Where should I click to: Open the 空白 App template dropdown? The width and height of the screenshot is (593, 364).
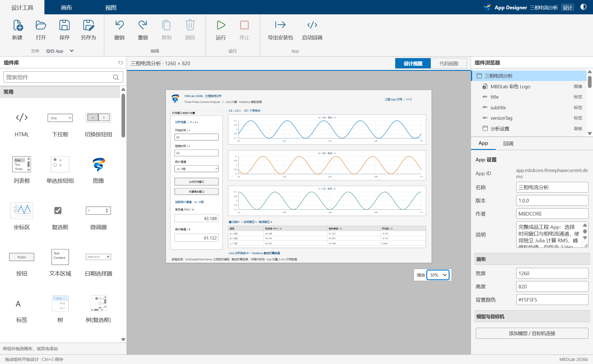[60, 51]
